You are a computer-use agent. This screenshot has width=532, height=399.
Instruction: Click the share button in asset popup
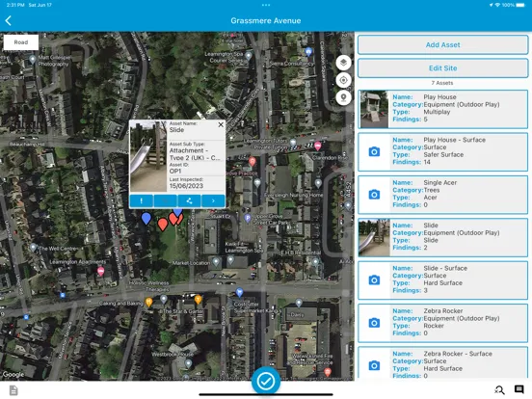[189, 200]
